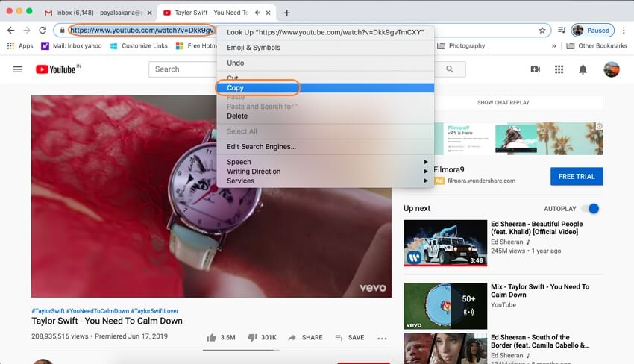Click the YouTube Search input field

(x=183, y=69)
